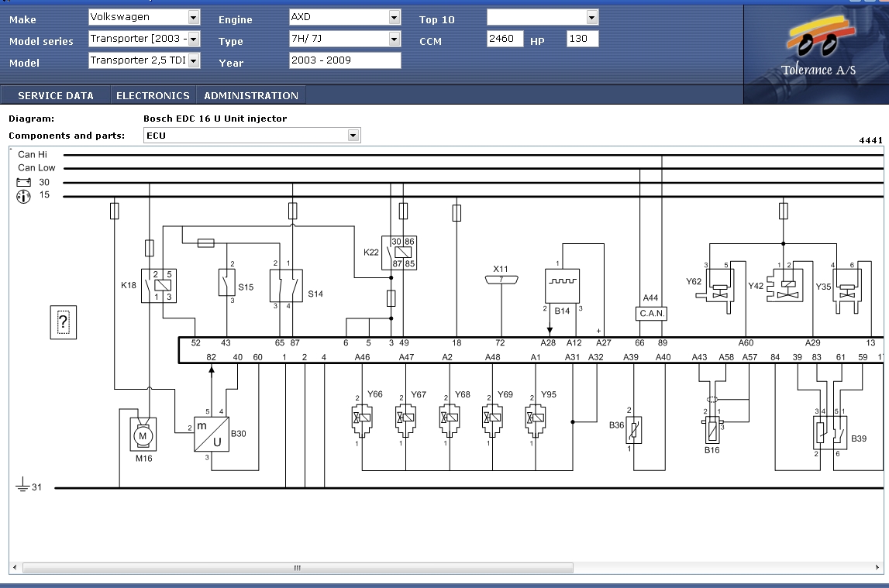Expand the Top 10 dropdown
Viewport: 889px width, 588px height.
(591, 17)
